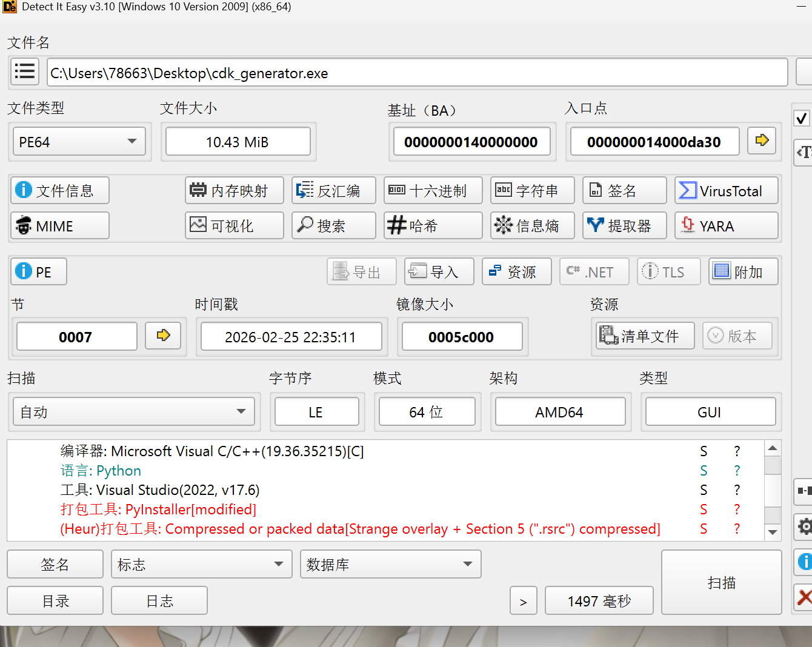Image resolution: width=812 pixels, height=647 pixels.
Task: Go to entry point with the arrow button
Action: [x=762, y=141]
